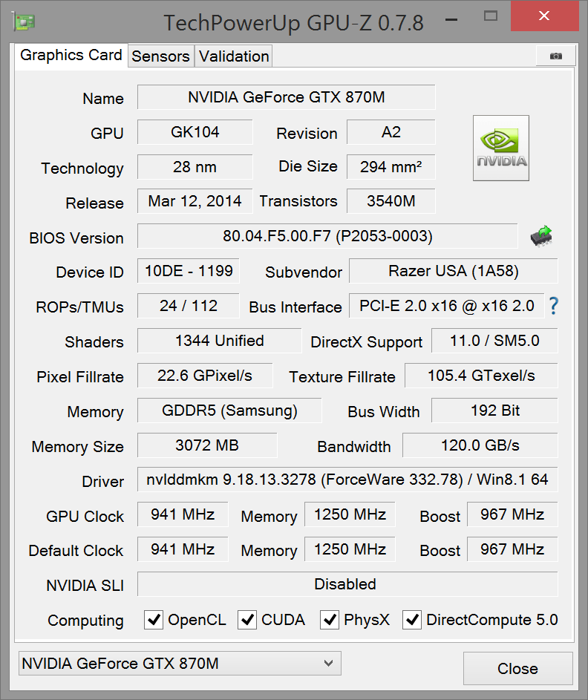The image size is (588, 700).
Task: Click the 'Texture Fillrate' label
Action: point(342,377)
